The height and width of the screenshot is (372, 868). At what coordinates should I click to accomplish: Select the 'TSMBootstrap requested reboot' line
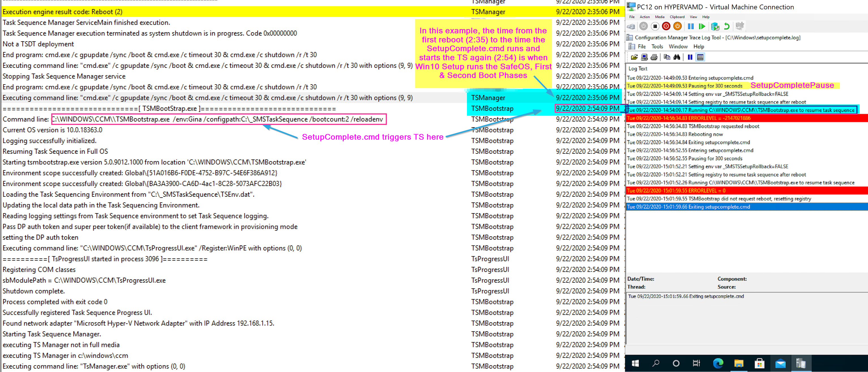click(747, 126)
